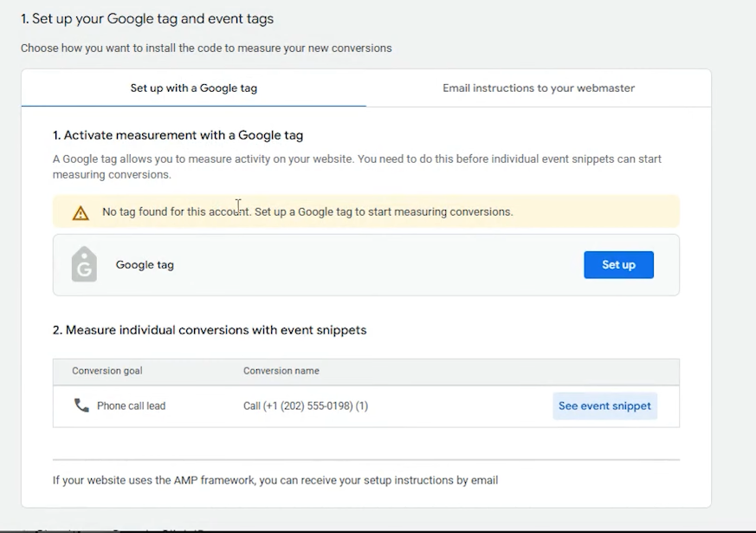Click the gray Google tag icon
The height and width of the screenshot is (533, 756).
(x=84, y=264)
